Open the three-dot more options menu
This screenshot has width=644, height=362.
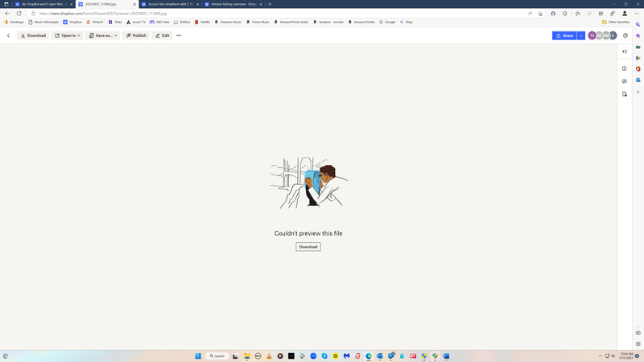(x=179, y=35)
